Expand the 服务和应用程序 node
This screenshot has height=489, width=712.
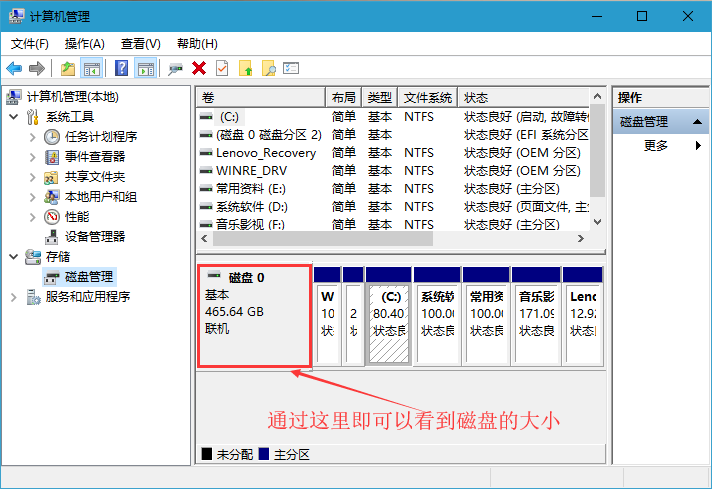point(14,296)
